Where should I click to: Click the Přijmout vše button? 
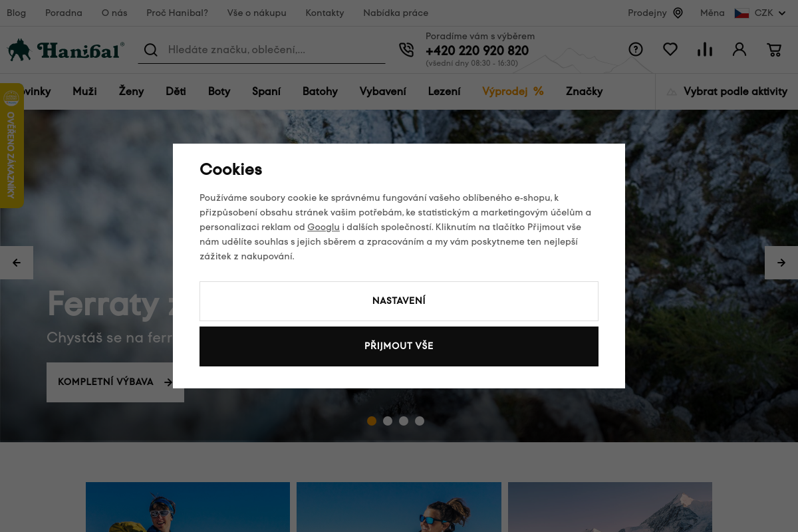399,346
